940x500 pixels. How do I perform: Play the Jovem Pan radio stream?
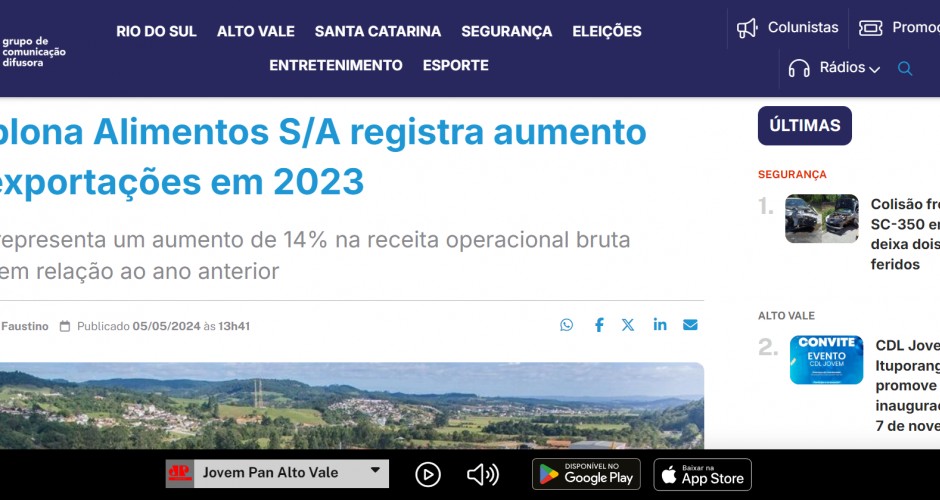[x=428, y=475]
